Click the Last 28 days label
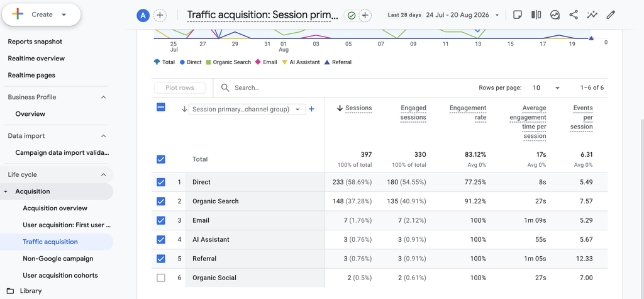Viewport: 644px width, 299px height. [404, 15]
